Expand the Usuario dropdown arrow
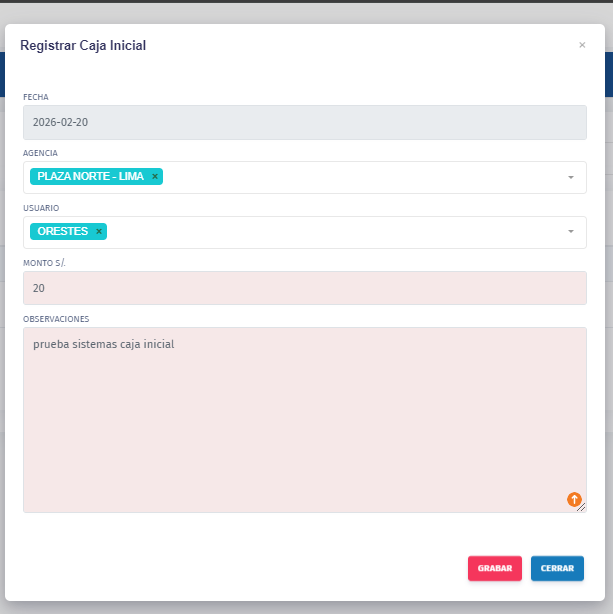 pos(570,232)
